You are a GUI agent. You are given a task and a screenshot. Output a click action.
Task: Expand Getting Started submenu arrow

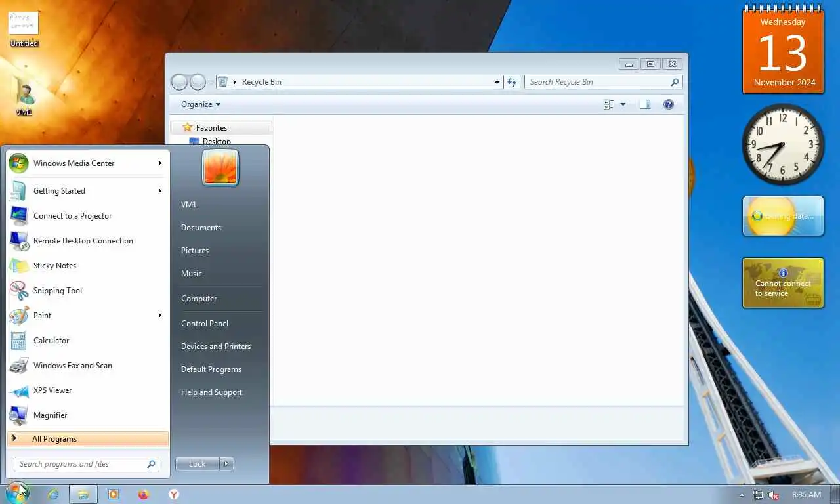[159, 191]
